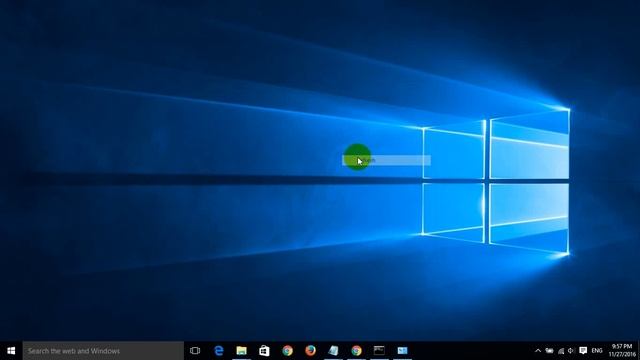Click the 'Search the web and Windows' box
The image size is (640, 360).
(103, 351)
